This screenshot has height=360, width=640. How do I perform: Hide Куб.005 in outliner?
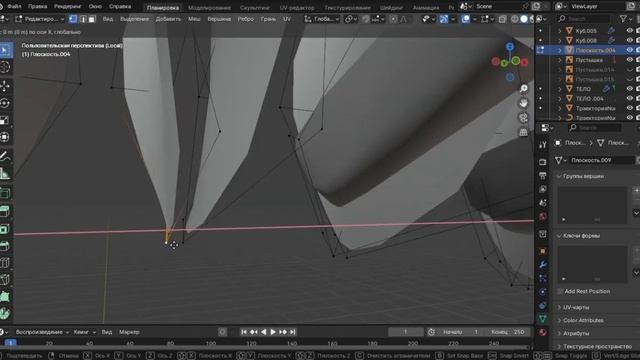(629, 31)
